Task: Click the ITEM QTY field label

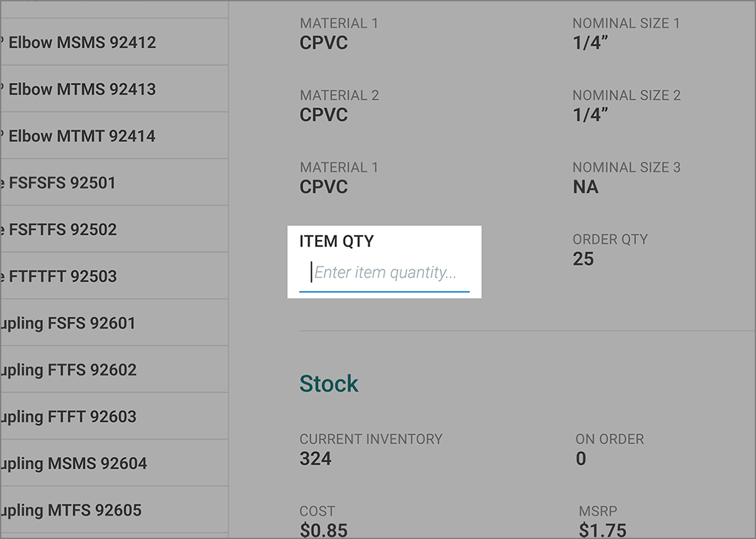Action: 336,241
